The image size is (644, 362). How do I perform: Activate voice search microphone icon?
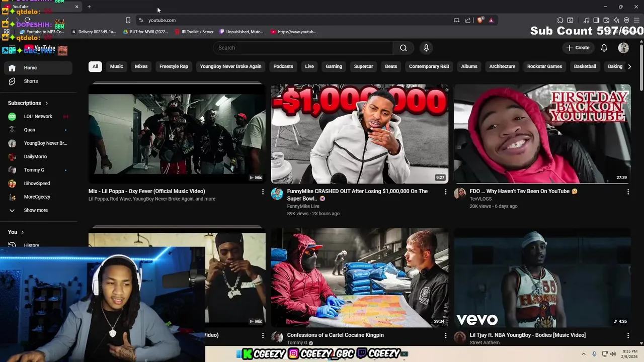[x=426, y=48]
